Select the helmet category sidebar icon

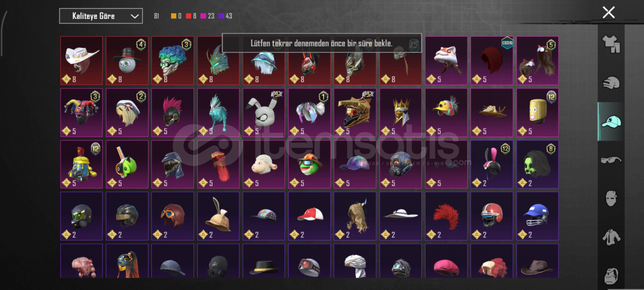coord(611,83)
